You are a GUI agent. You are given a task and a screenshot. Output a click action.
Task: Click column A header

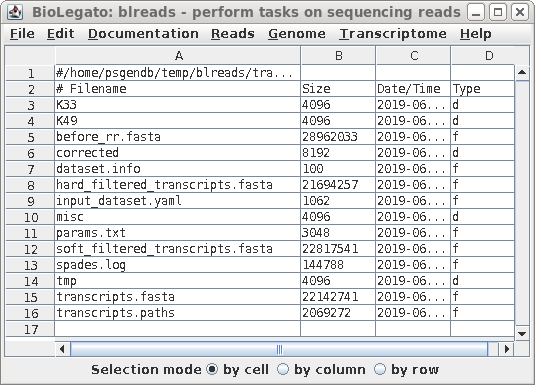click(x=178, y=55)
